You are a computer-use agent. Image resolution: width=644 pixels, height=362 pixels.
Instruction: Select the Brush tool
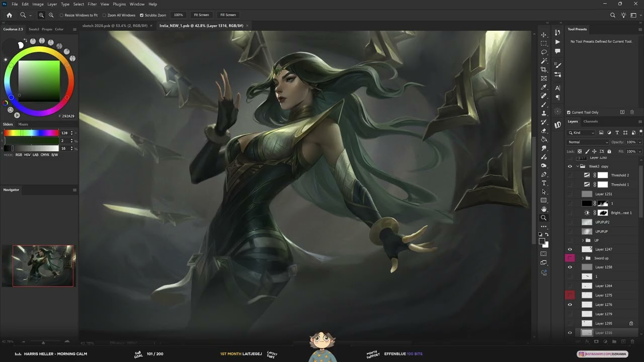click(x=544, y=105)
